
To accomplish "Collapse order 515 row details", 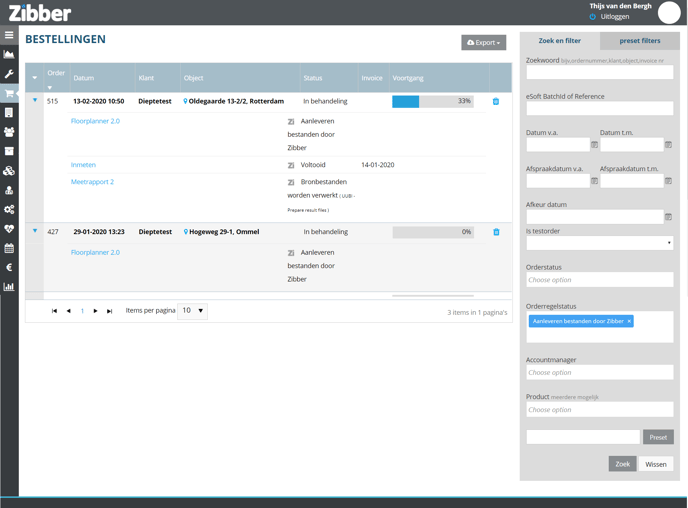I will tap(35, 101).
